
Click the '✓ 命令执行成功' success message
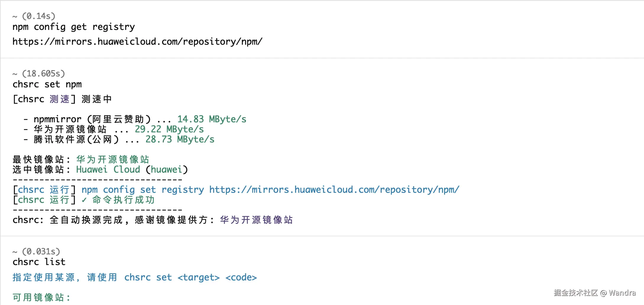point(118,200)
